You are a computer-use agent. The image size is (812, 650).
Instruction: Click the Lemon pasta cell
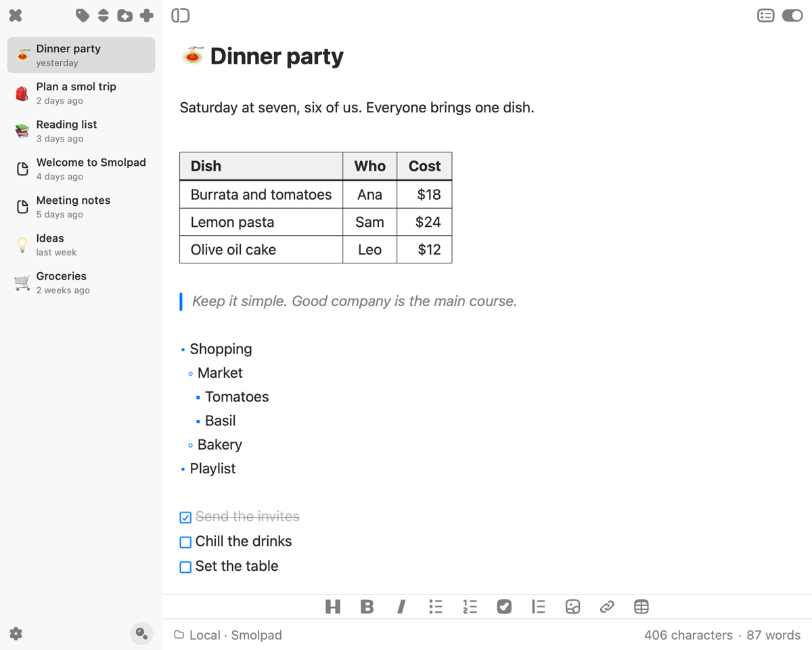click(x=261, y=222)
